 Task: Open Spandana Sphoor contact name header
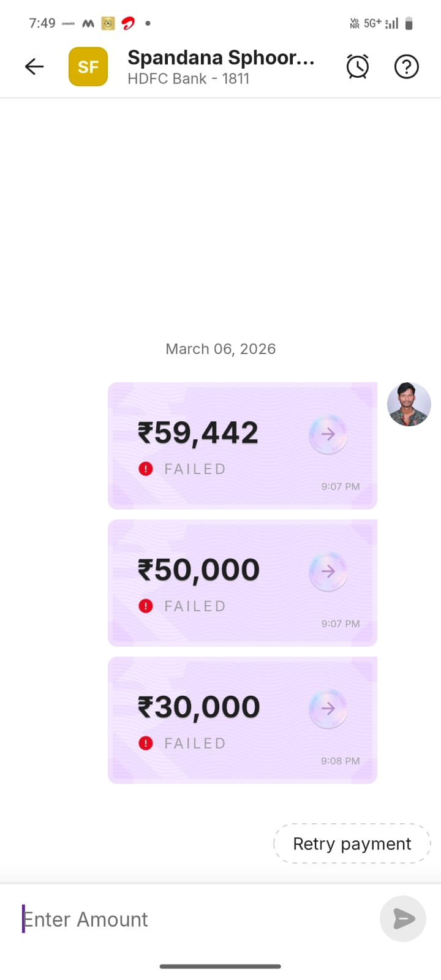221,58
